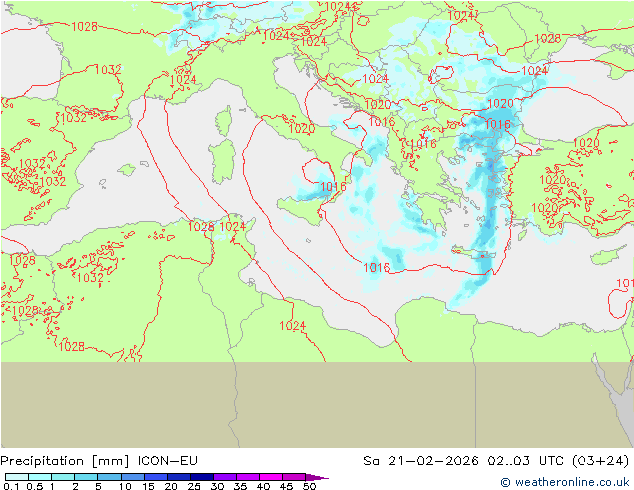Image resolution: width=634 pixels, height=490 pixels.
Task: Click the 1 to 2 mm legend swatch
Action: click(63, 477)
